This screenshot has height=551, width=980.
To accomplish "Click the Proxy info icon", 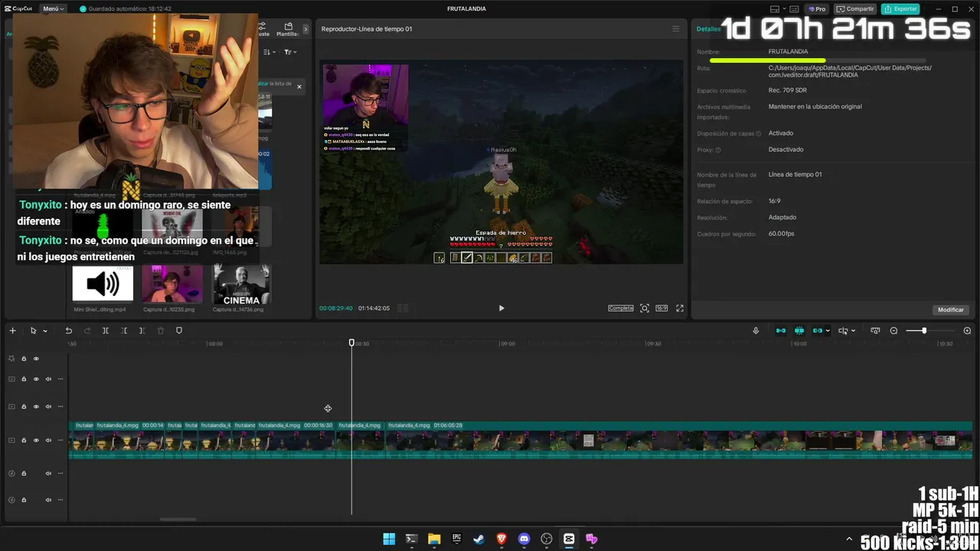I will click(x=718, y=150).
